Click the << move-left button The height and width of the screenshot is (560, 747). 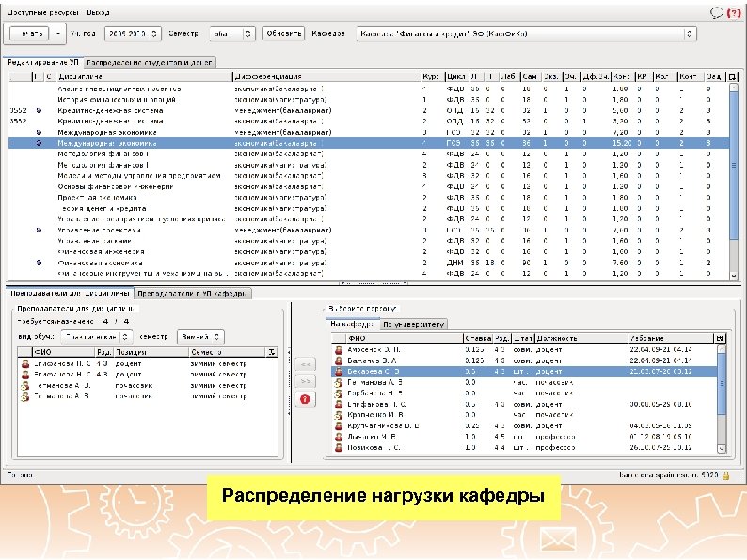tap(305, 364)
